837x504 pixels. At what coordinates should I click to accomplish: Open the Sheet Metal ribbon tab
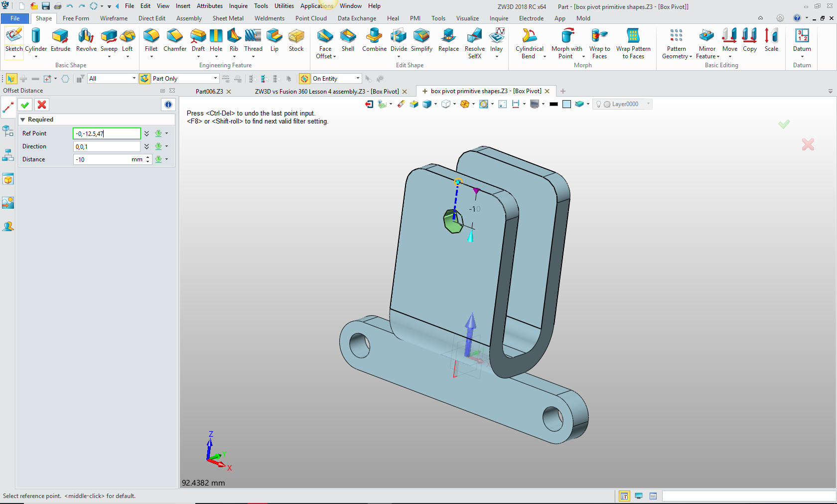228,18
